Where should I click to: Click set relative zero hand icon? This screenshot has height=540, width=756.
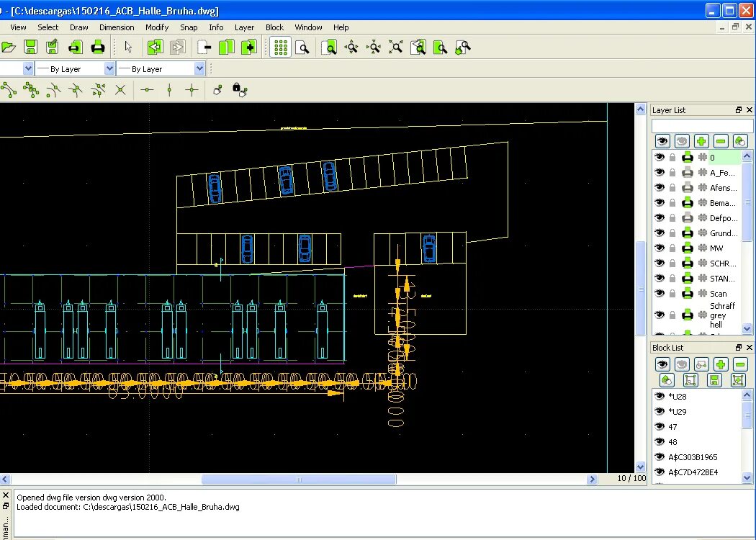218,90
